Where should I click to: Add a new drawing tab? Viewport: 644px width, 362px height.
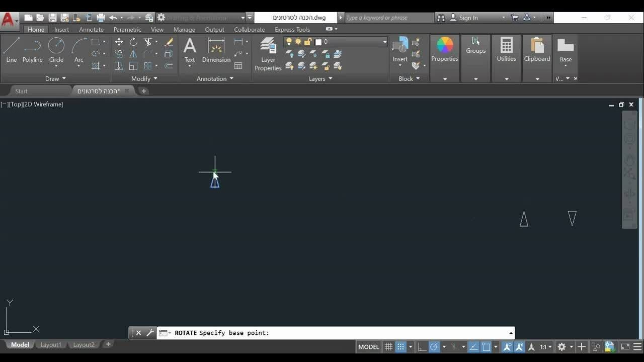144,91
